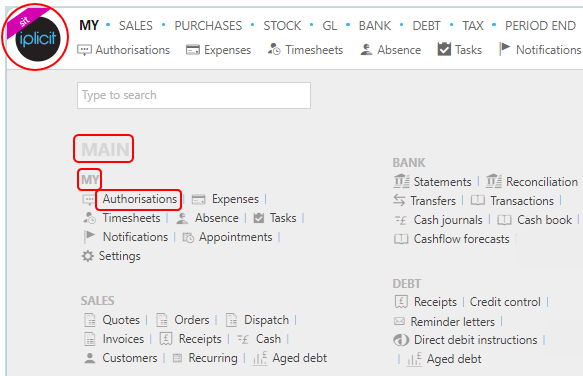Click Absence person icon in top toolbar
The width and height of the screenshot is (583, 376).
point(366,49)
